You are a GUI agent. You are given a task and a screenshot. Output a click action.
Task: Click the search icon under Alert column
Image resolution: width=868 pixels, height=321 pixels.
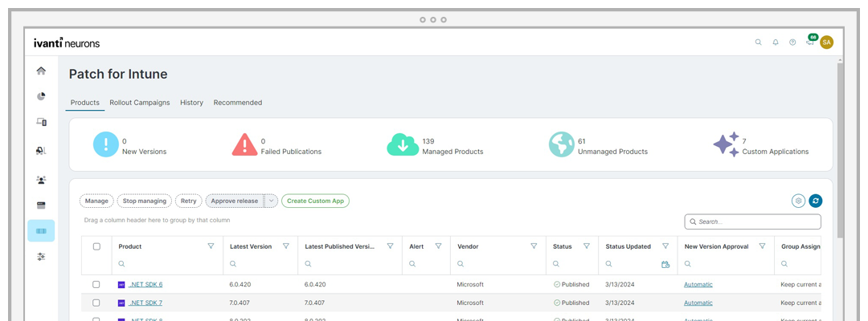tap(412, 264)
